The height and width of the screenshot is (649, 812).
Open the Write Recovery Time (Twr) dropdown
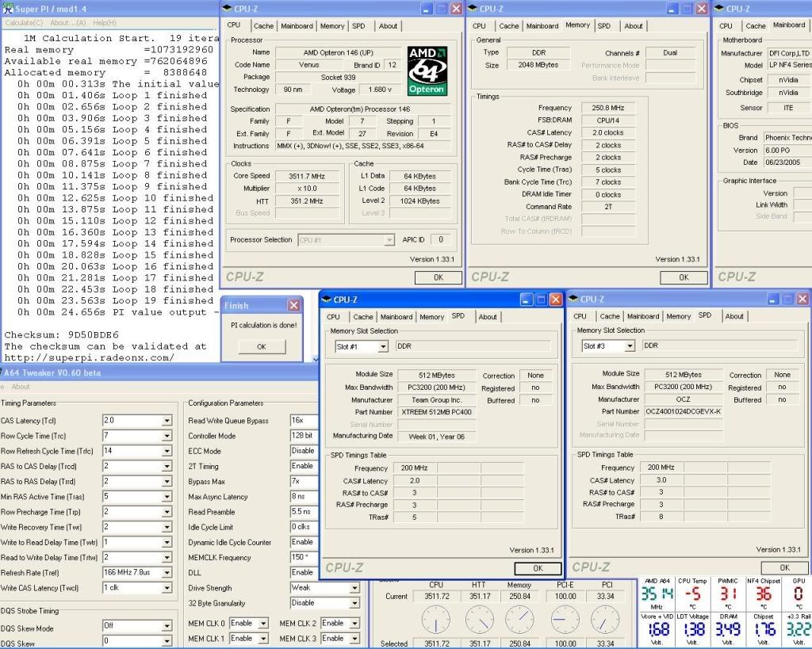(x=167, y=528)
